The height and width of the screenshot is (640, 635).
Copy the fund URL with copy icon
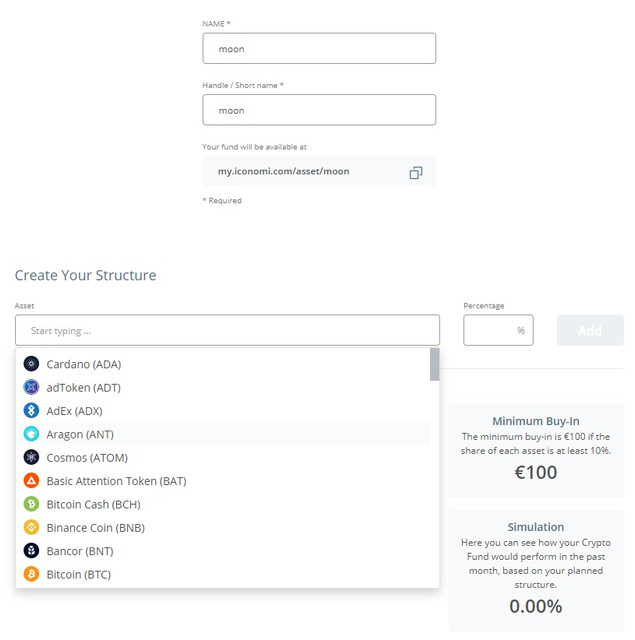(416, 173)
